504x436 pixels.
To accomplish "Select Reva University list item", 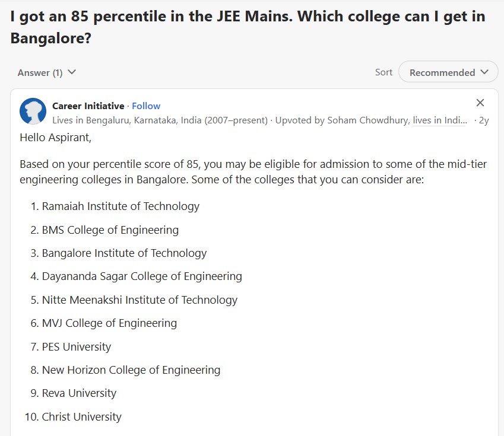I will pyautogui.click(x=79, y=393).
